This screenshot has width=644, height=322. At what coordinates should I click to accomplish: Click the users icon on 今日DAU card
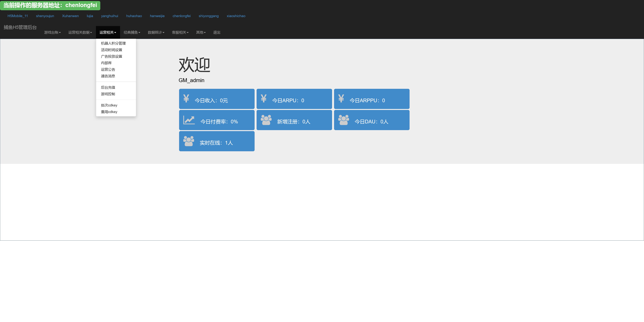click(343, 120)
